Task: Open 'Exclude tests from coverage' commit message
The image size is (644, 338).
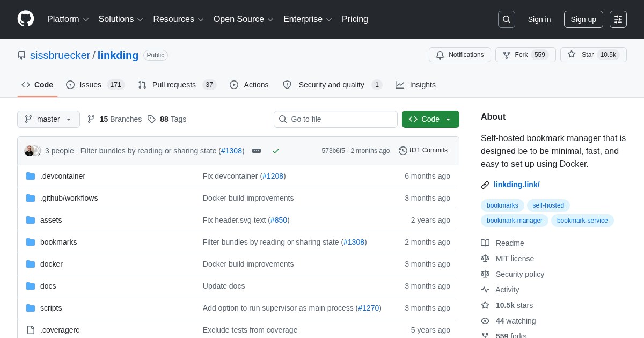Action: click(250, 330)
